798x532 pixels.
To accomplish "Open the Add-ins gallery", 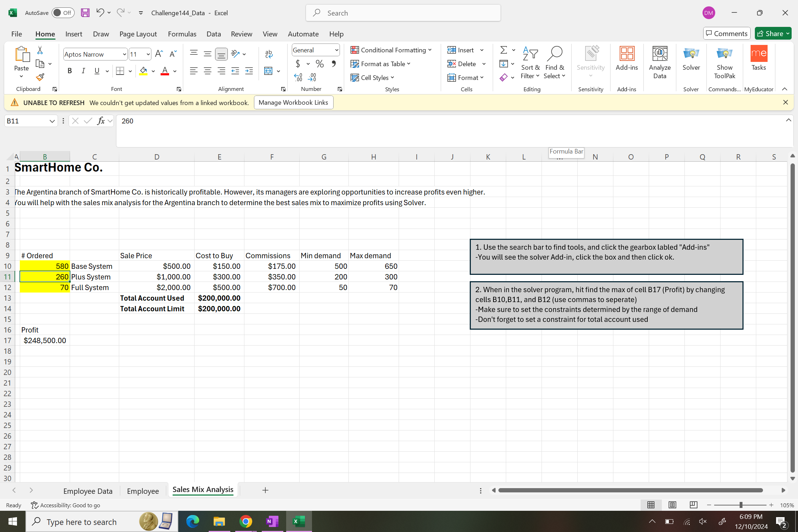I will pyautogui.click(x=627, y=59).
